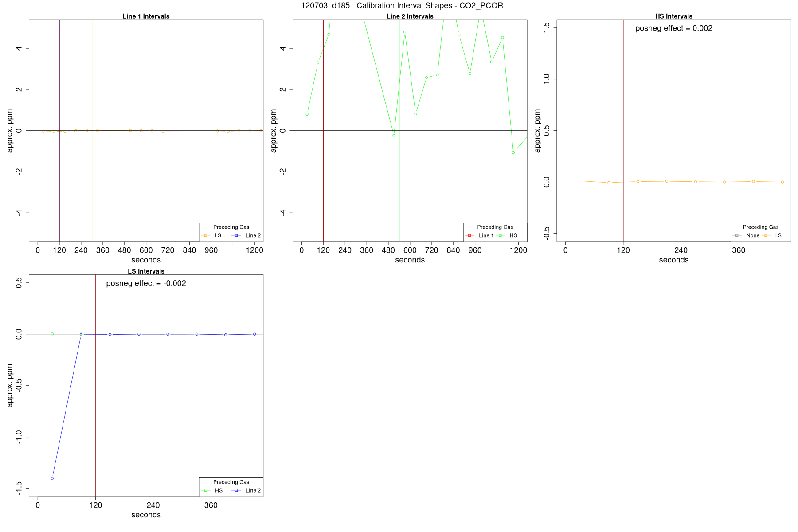Click "Preceding Gas" legend heading in Line 2 Intervals

coord(495,227)
